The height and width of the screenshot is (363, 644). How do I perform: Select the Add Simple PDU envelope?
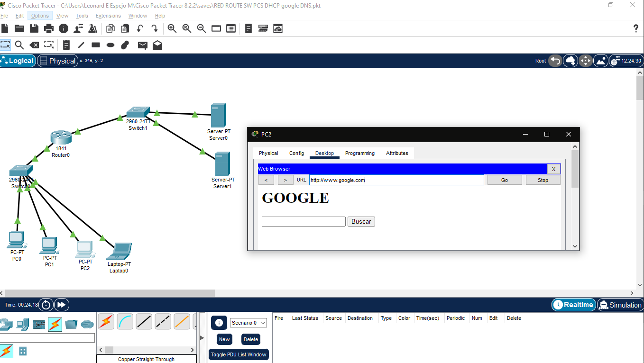point(143,45)
